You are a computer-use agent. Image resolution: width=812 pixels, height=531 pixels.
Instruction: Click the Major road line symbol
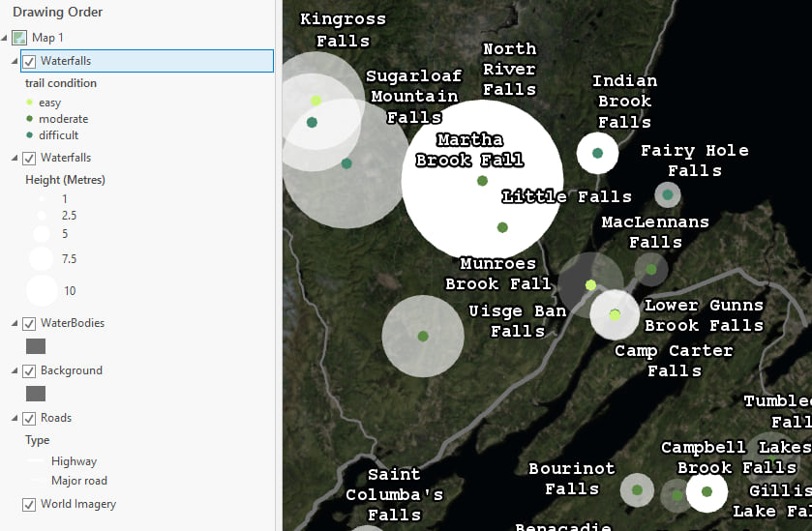[35, 481]
